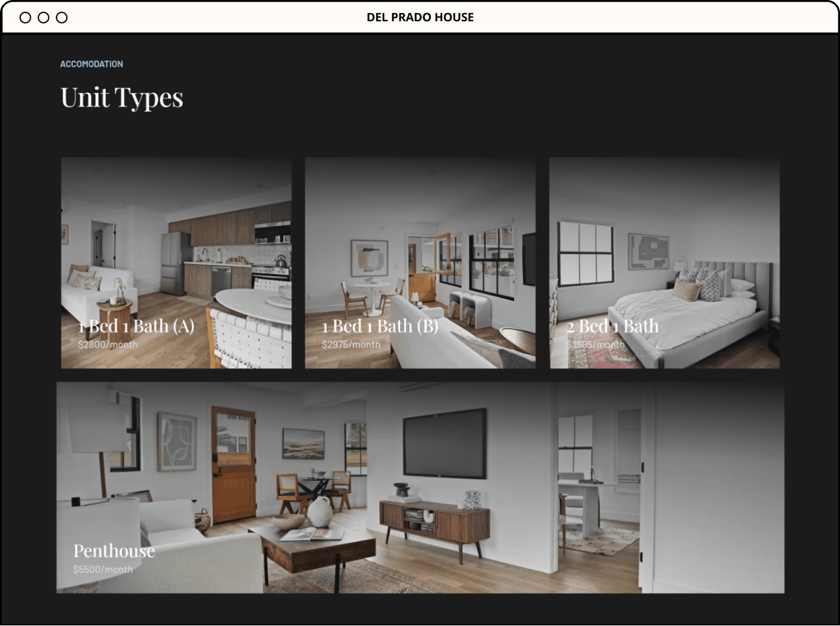840x626 pixels.
Task: Click the $3695/month price label
Action: pos(595,345)
